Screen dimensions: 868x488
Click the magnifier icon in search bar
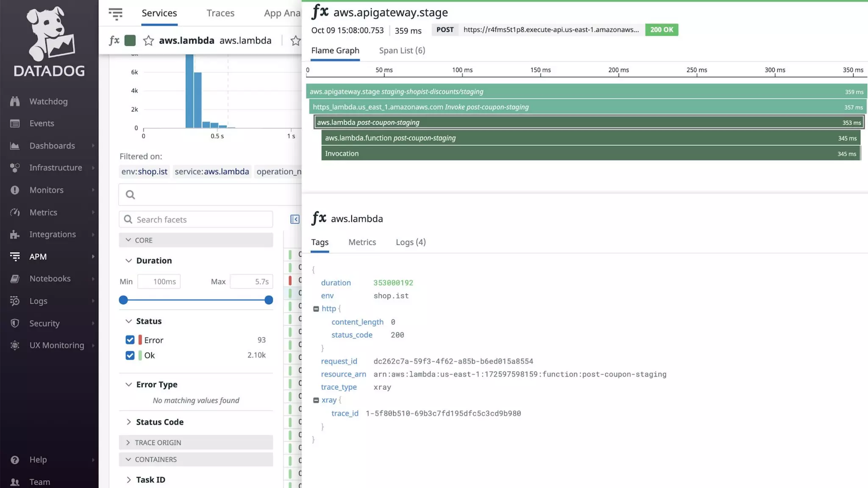[131, 194]
